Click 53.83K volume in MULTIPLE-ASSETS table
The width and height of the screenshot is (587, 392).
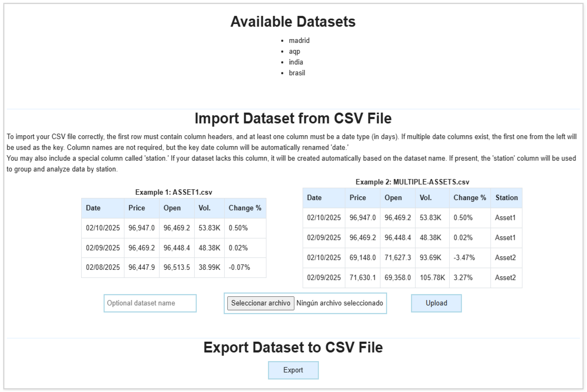tap(432, 218)
